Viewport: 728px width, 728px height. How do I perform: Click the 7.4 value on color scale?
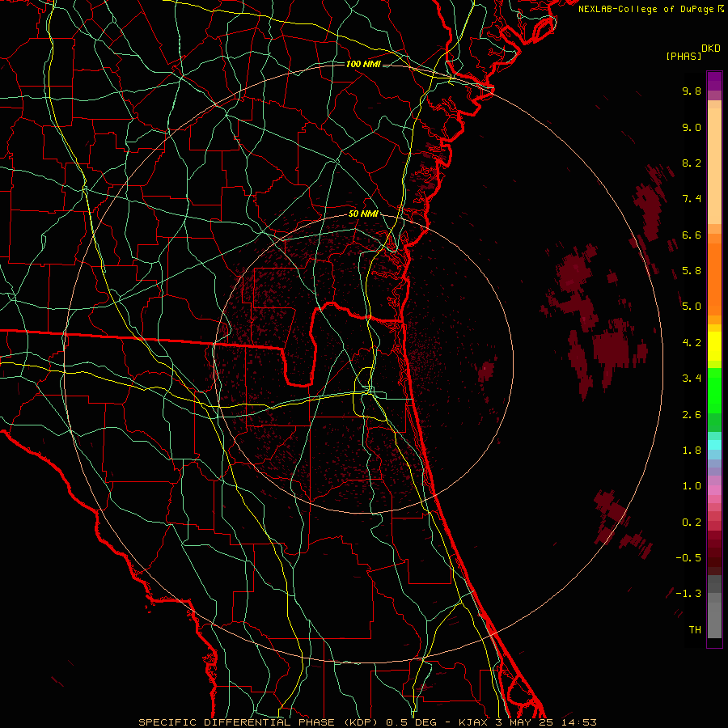point(692,199)
